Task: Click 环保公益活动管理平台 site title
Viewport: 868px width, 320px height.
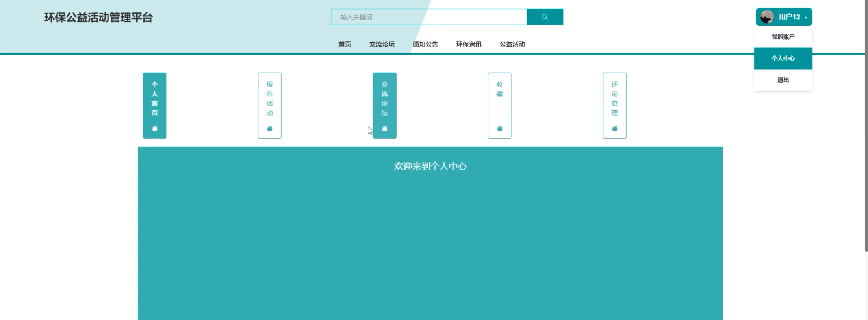Action: coord(98,18)
